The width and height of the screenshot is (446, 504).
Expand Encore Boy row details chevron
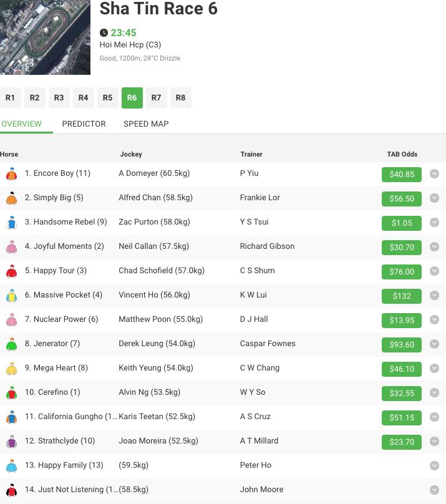coord(435,174)
